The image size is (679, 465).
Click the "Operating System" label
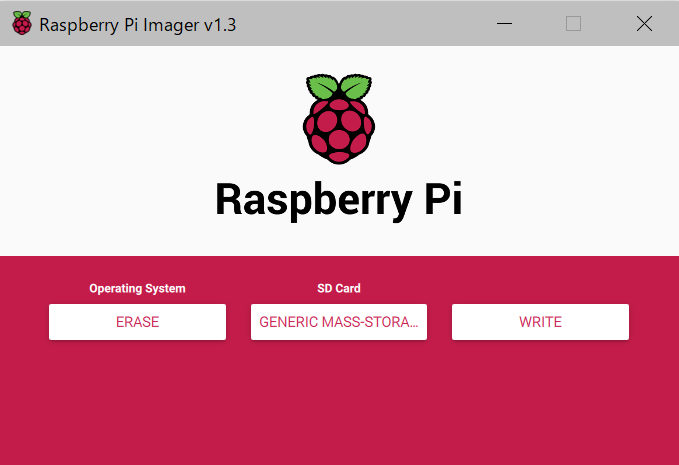tap(137, 288)
